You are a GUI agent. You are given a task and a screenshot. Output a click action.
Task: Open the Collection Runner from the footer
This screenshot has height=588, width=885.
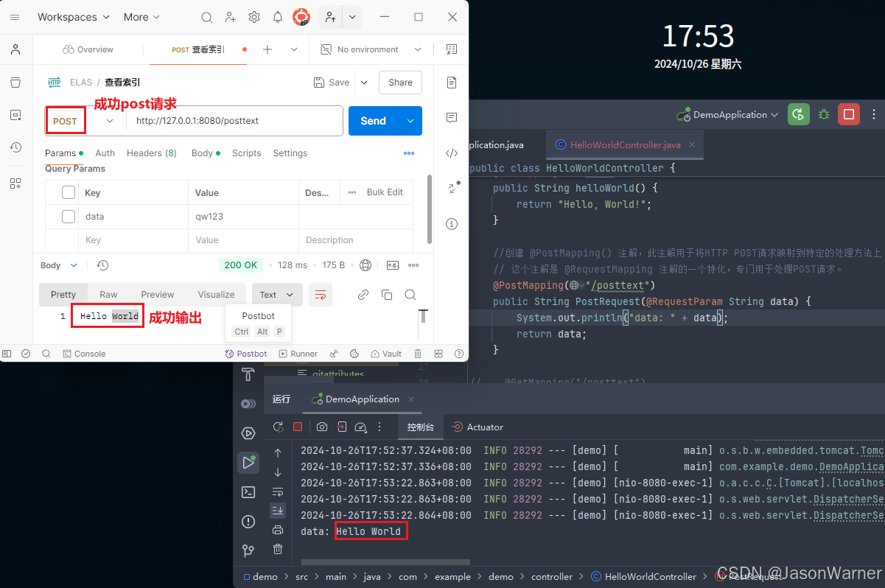(x=298, y=354)
